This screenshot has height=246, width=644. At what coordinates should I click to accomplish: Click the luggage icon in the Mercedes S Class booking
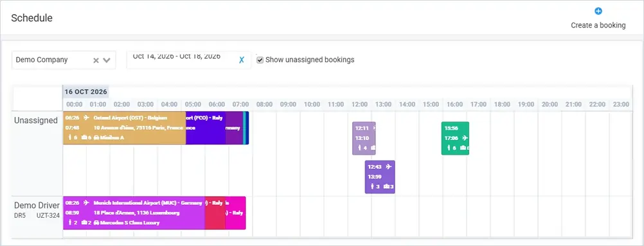pos(84,223)
